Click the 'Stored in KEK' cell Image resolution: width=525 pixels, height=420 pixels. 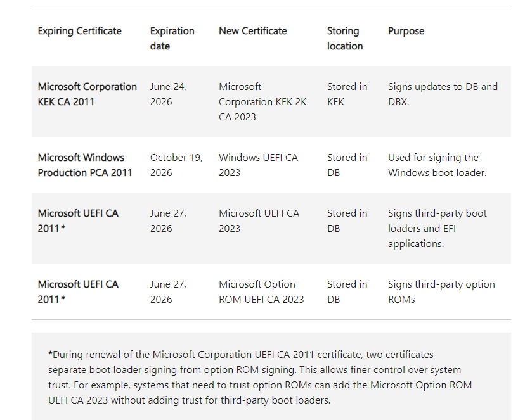(347, 94)
